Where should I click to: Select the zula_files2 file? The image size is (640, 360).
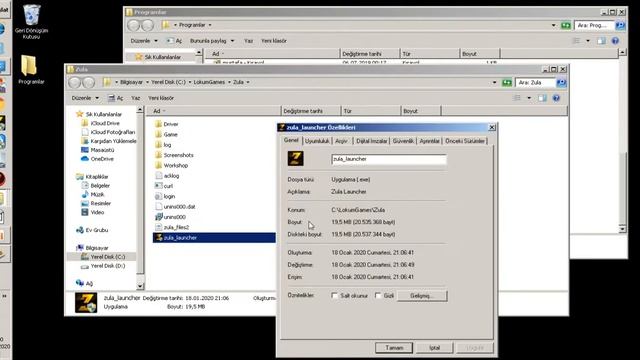[172, 227]
